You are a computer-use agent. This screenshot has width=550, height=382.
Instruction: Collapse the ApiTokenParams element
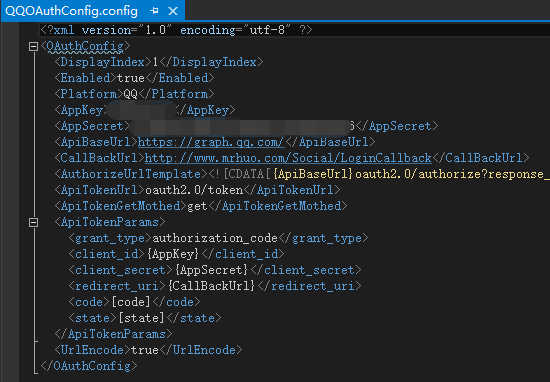[33, 222]
